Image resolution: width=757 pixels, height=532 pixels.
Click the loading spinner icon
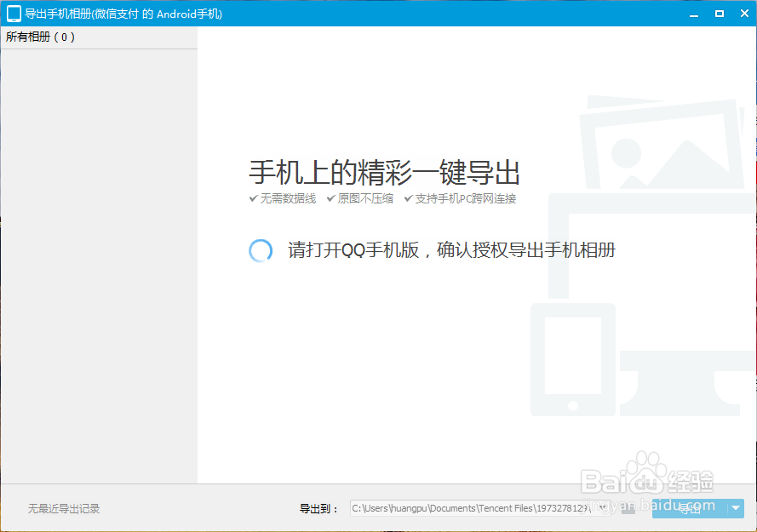pyautogui.click(x=261, y=250)
